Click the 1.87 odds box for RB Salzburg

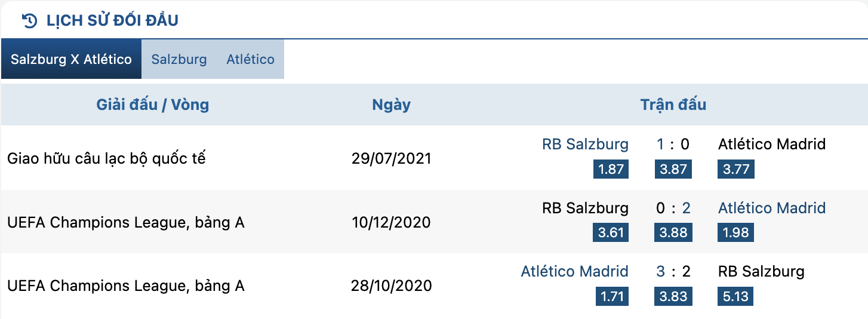pos(611,169)
